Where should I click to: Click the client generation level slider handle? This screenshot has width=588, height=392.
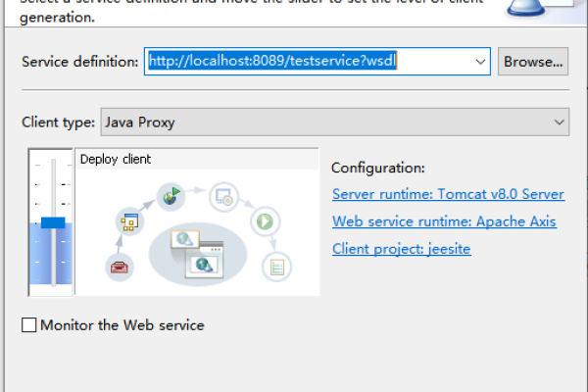coord(53,222)
